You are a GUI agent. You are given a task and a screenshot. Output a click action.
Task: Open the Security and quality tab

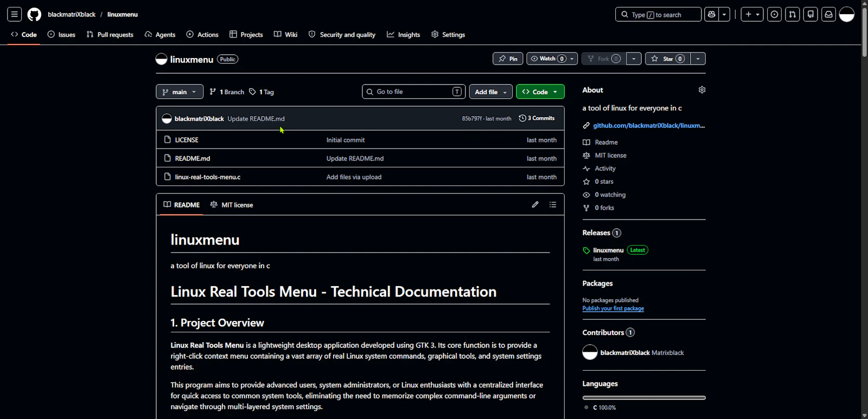point(342,35)
